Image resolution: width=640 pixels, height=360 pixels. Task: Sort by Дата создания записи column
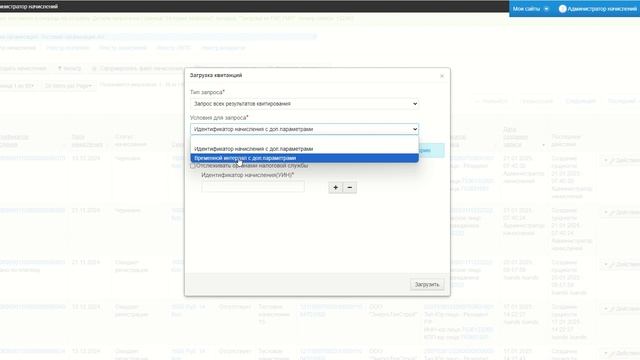[516, 137]
